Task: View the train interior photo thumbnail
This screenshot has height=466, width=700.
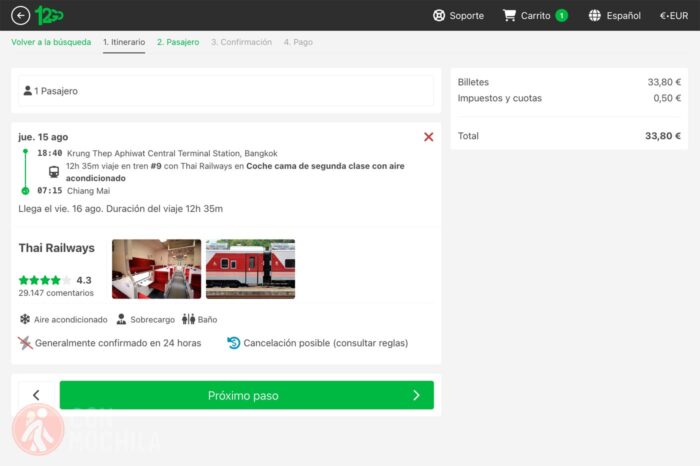Action: point(156,269)
